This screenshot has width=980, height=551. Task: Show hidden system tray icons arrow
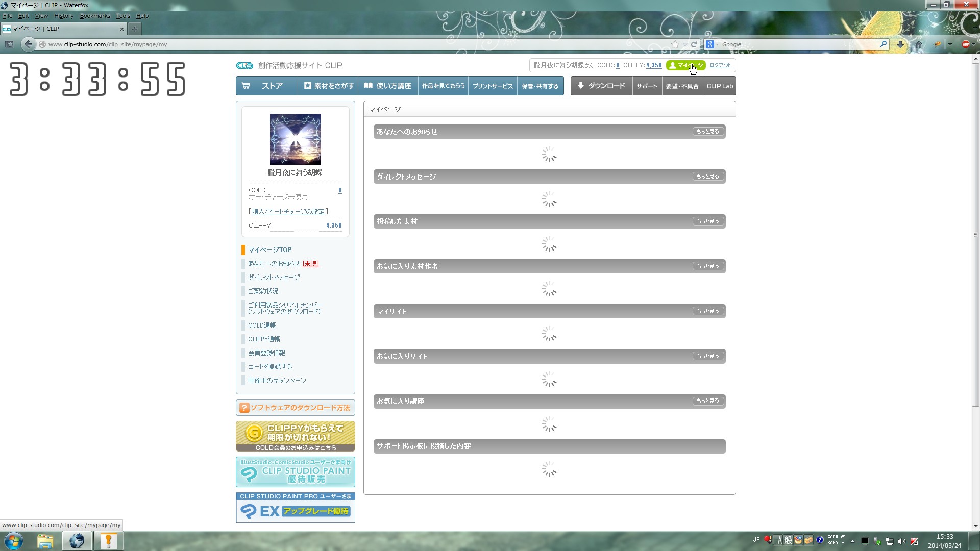click(x=852, y=541)
